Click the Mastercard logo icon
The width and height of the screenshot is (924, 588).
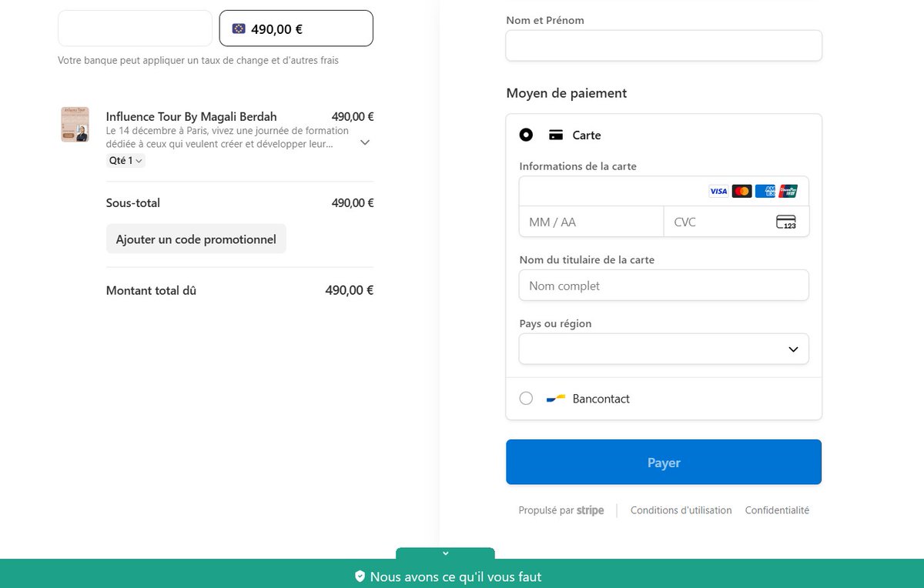pos(742,191)
